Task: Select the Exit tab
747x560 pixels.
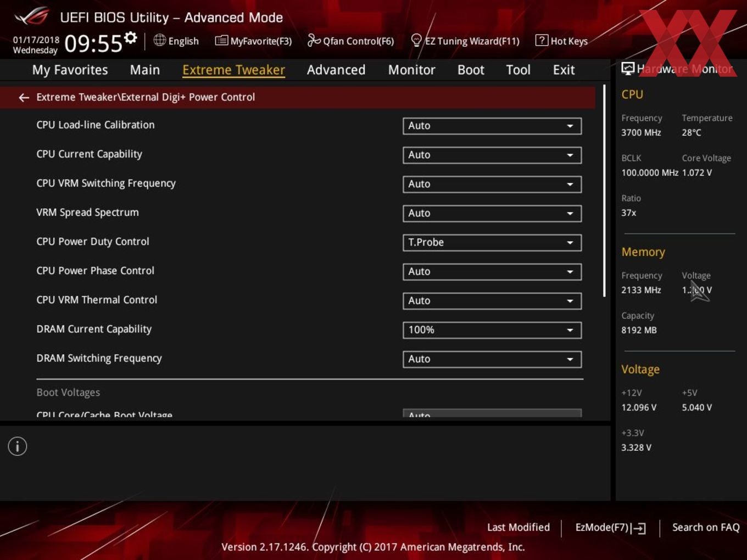Action: [x=564, y=70]
